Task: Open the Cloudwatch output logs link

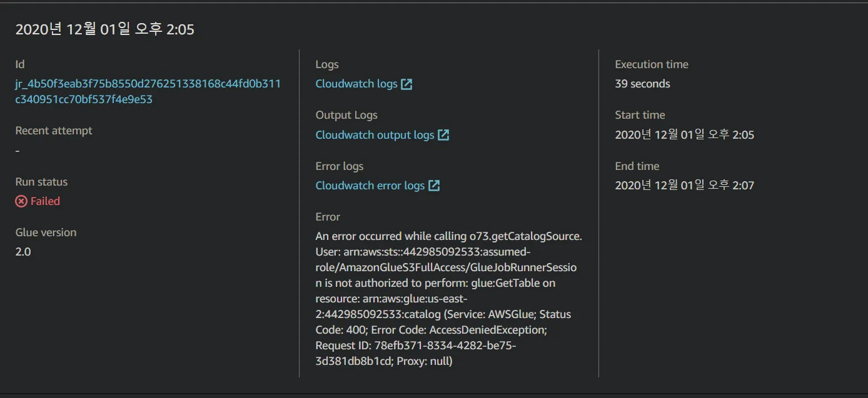Action: tap(375, 135)
